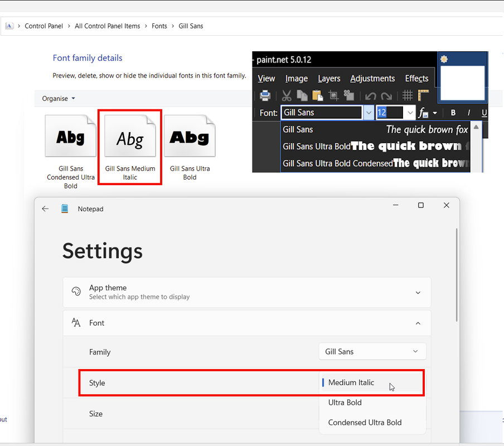
Task: Open the Family Gill Sans dropdown
Action: pos(372,352)
